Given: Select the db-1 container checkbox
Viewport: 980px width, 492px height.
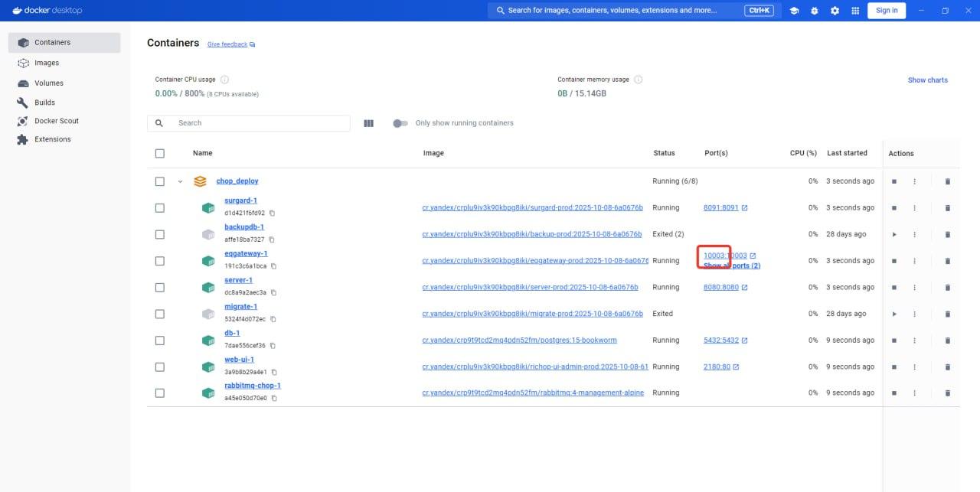Looking at the screenshot, I should pos(159,340).
